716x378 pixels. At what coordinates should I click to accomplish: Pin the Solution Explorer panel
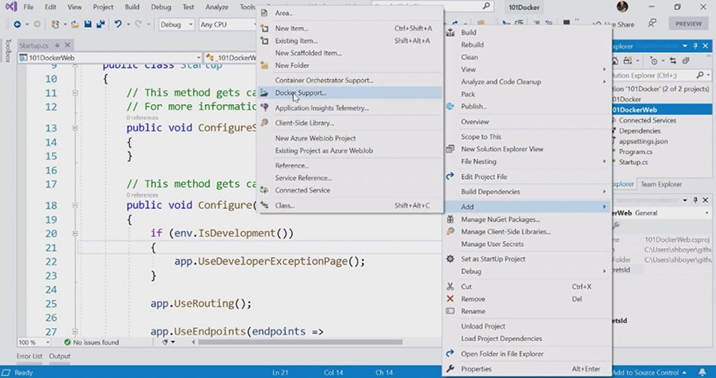[x=695, y=46]
